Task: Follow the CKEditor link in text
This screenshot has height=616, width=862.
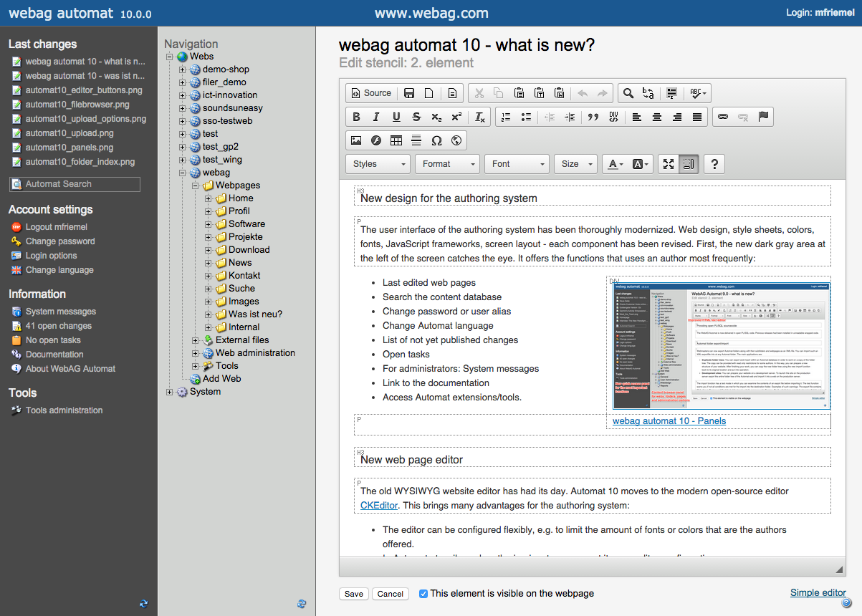Action: click(x=379, y=506)
